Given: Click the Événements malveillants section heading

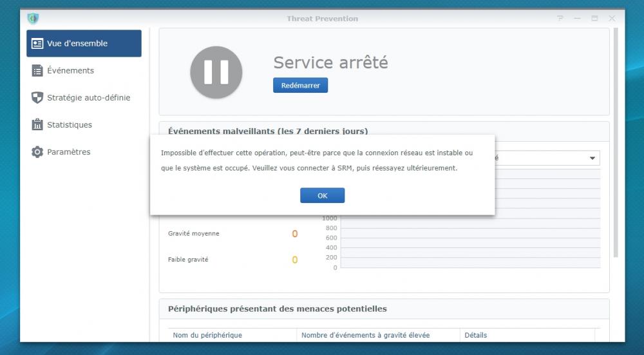Looking at the screenshot, I should (268, 131).
